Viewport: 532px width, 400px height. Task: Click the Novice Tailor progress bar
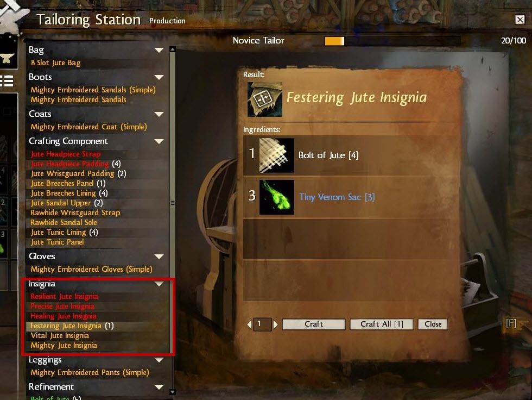coord(392,41)
